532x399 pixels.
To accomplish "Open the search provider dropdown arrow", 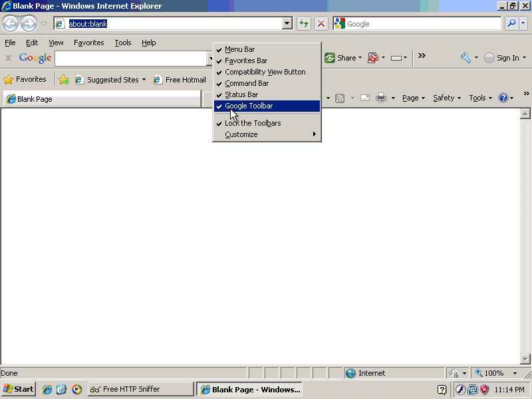I will 523,23.
